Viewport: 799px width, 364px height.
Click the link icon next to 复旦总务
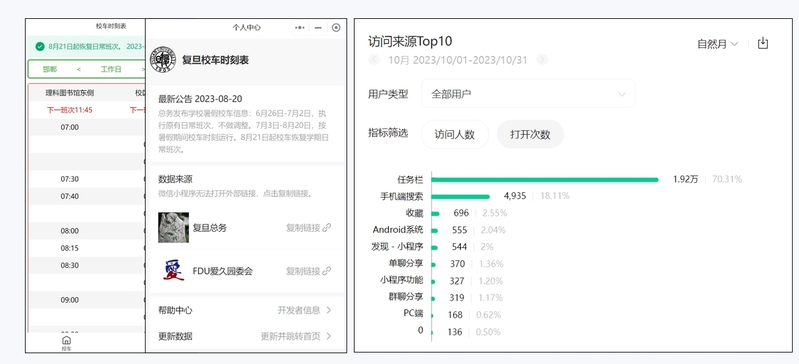point(327,228)
